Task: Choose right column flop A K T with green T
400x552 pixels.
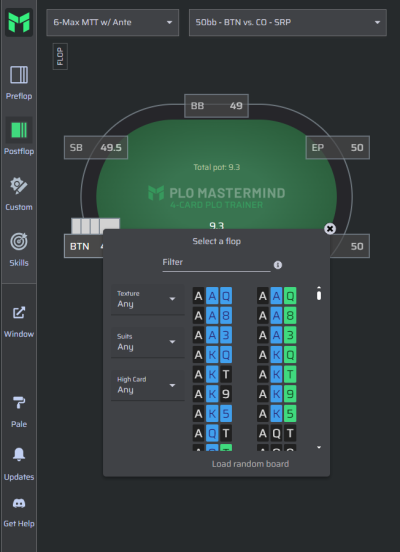Action: click(276, 374)
